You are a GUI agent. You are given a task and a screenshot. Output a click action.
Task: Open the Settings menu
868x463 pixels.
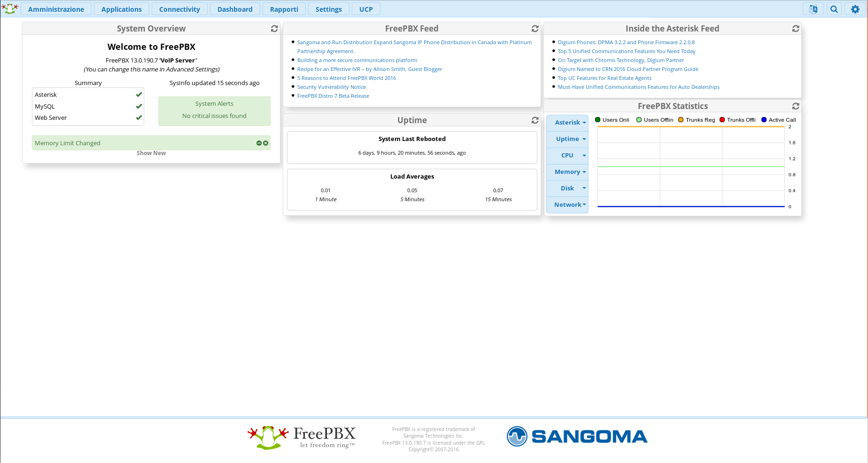coord(329,9)
